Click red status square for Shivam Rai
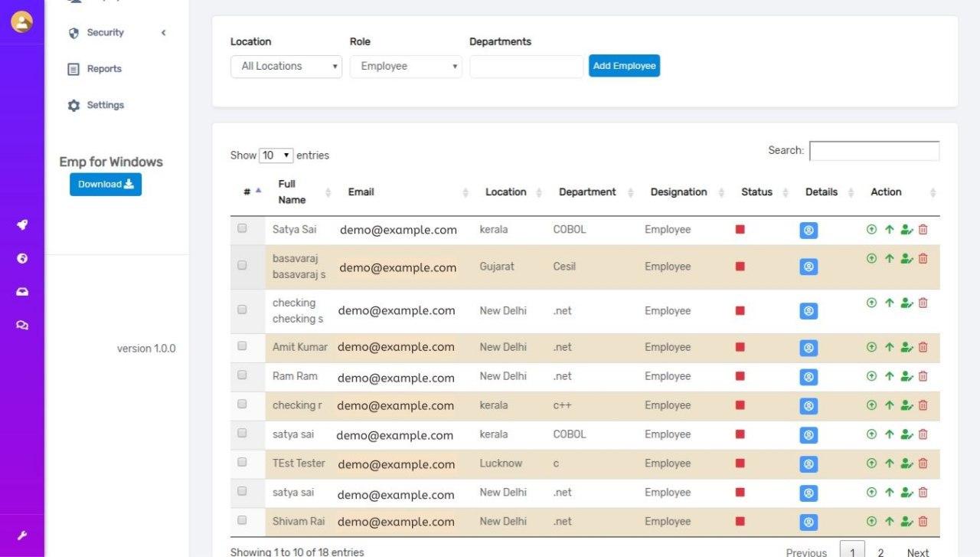Viewport: 980px width, 557px height. (740, 521)
